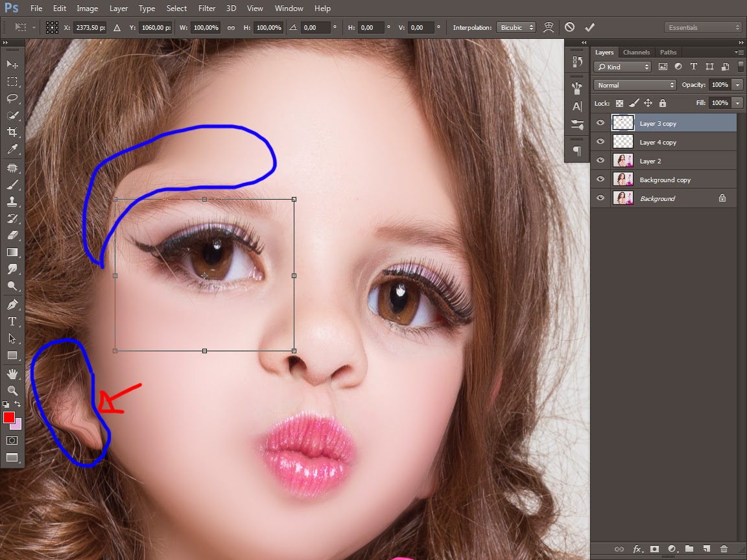Toggle lock image pixels

tap(634, 103)
